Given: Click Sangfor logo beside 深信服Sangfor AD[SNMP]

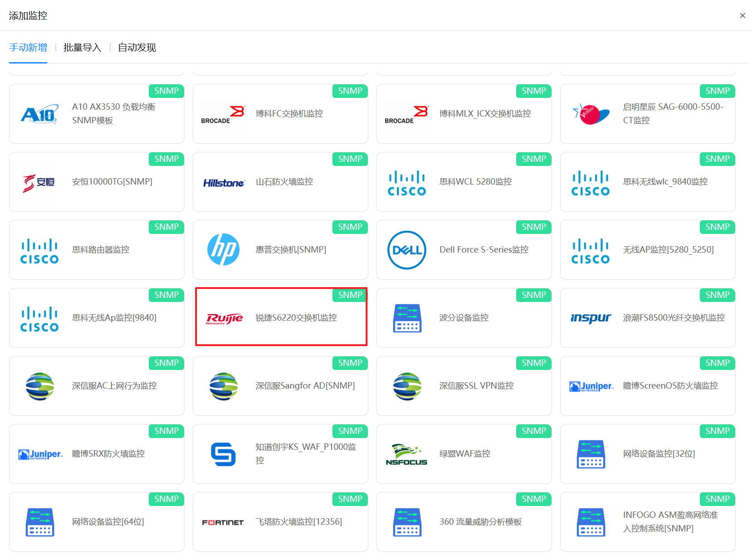Looking at the screenshot, I should [x=224, y=386].
